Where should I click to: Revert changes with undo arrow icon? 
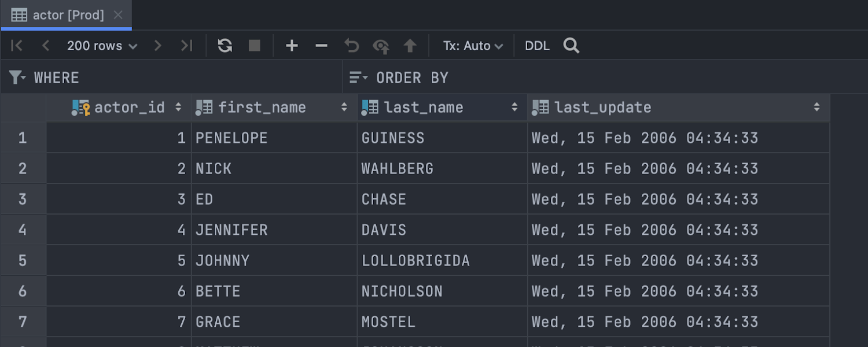tap(351, 46)
